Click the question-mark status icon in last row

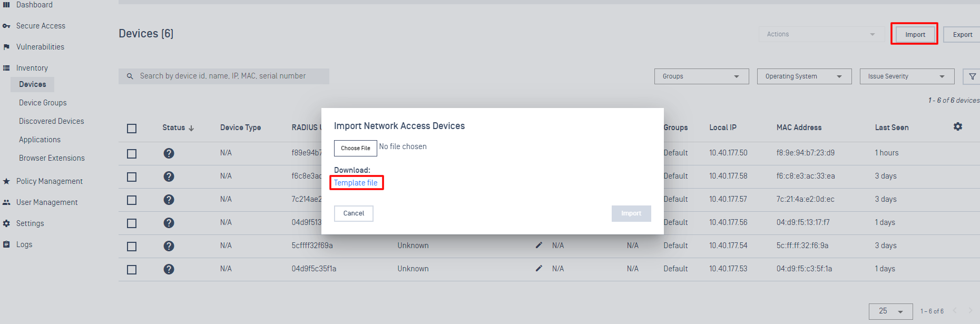(169, 269)
